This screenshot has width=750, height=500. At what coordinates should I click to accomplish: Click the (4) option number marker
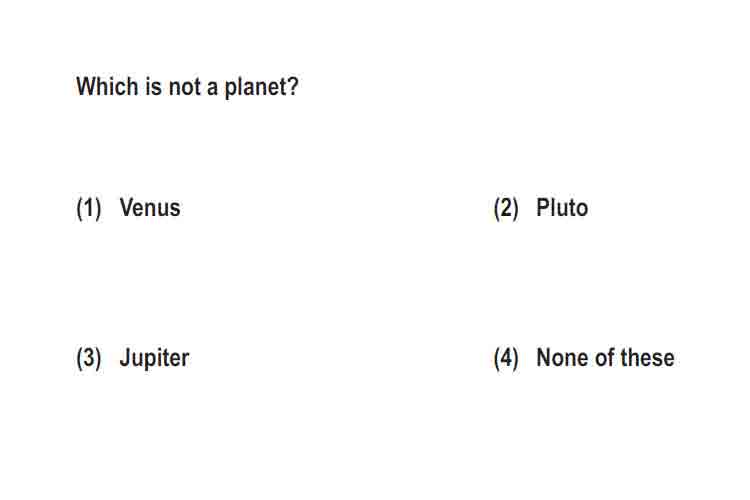point(506,359)
